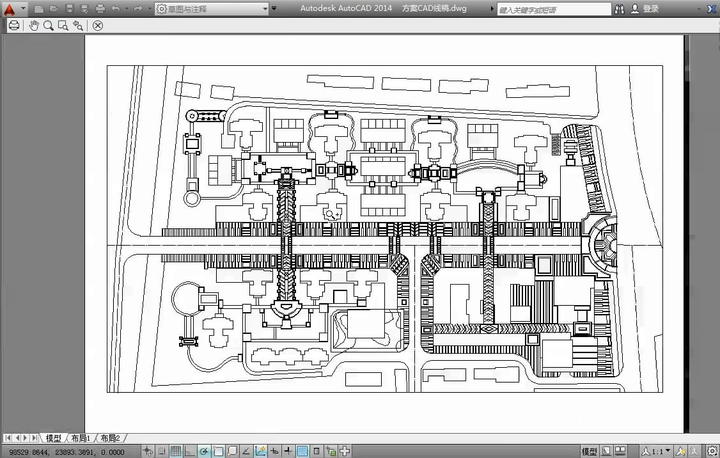Click the keyword search input field
The image size is (720, 458).
[554, 9]
